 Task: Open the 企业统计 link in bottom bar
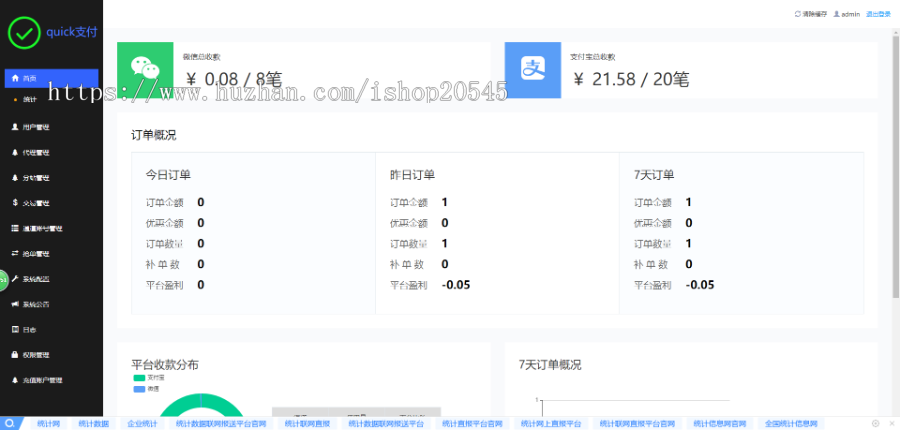click(x=142, y=424)
